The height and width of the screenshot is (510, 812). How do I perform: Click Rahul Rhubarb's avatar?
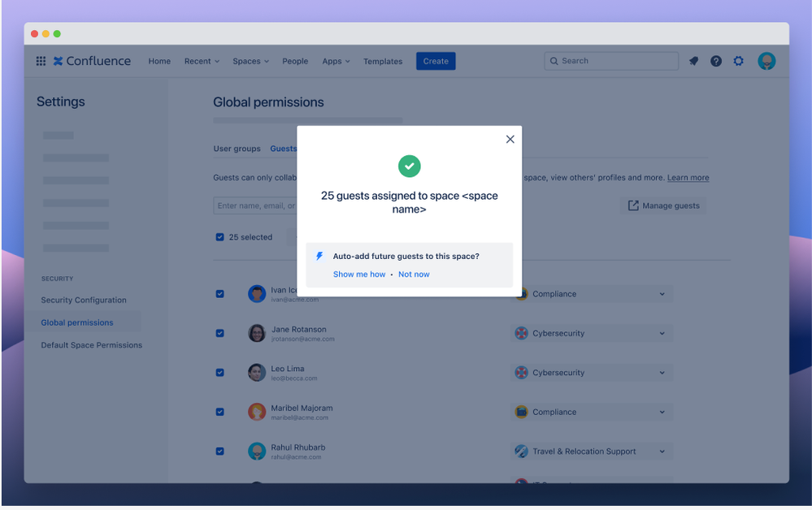click(x=257, y=451)
